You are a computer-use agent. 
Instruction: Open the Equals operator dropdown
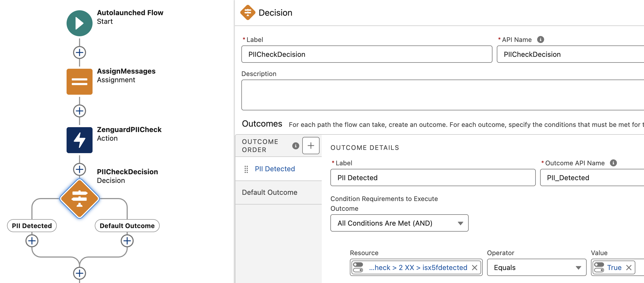point(537,267)
